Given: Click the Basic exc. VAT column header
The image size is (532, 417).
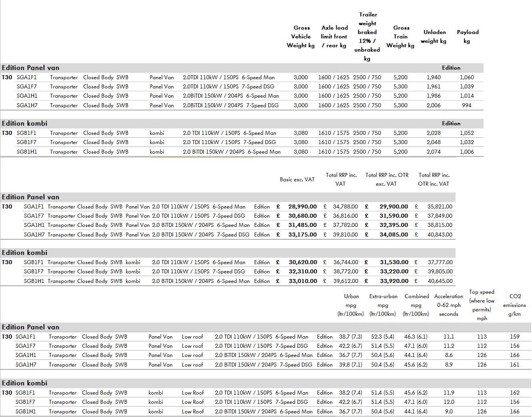Looking at the screenshot, I should [x=297, y=179].
